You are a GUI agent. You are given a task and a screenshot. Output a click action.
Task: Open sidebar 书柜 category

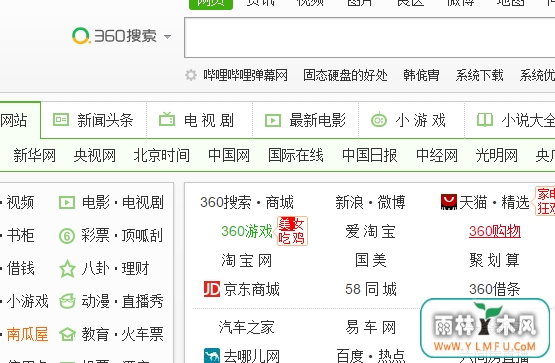point(20,235)
